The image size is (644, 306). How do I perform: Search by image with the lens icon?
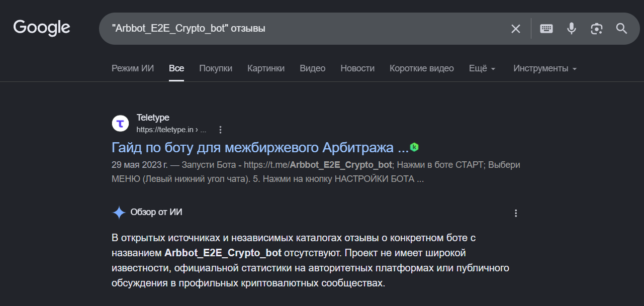pos(597,29)
